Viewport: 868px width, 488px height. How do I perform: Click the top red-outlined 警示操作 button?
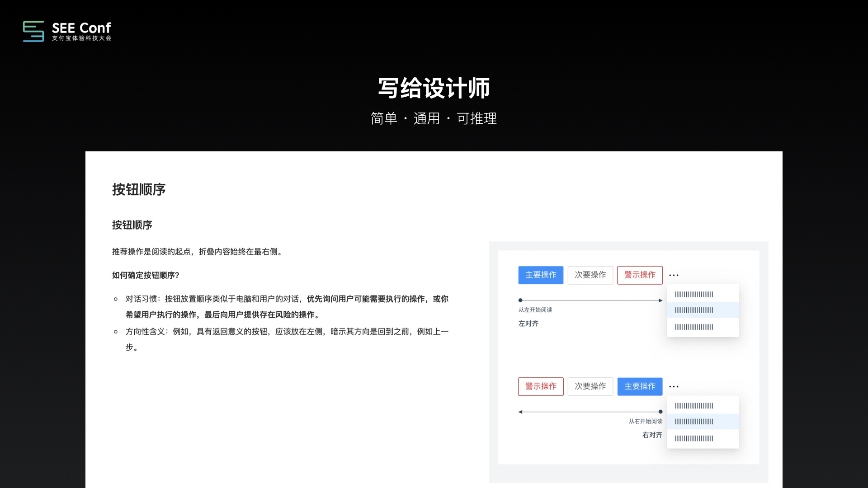point(640,275)
